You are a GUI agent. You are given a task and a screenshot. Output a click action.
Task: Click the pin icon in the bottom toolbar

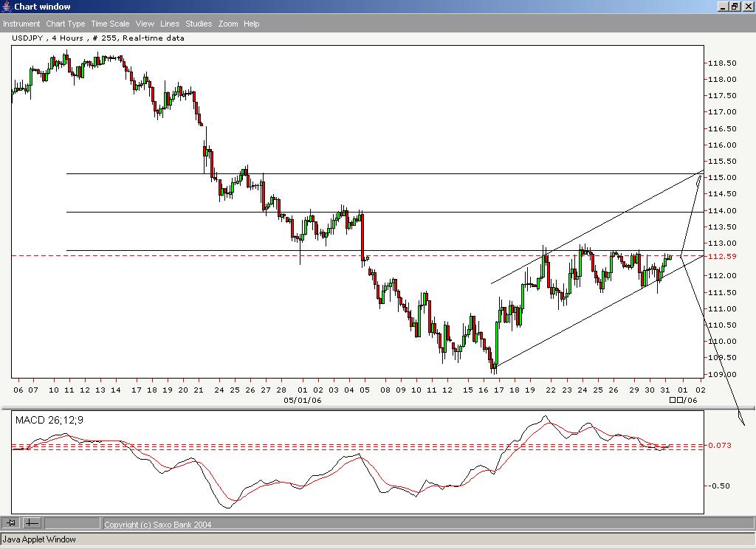[11, 523]
